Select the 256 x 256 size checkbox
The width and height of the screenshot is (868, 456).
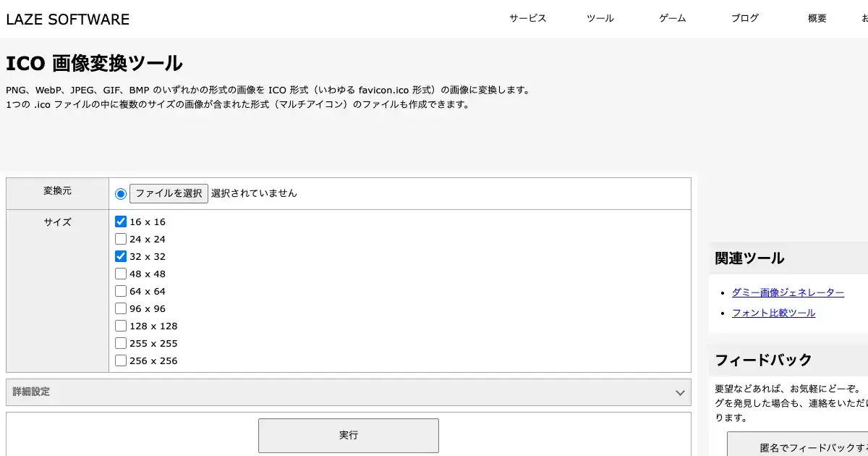click(121, 360)
